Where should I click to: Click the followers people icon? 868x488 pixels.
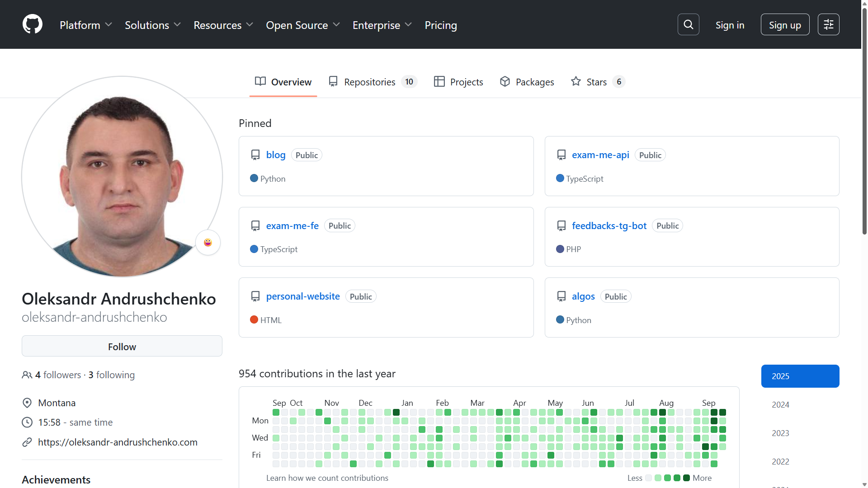tap(27, 375)
